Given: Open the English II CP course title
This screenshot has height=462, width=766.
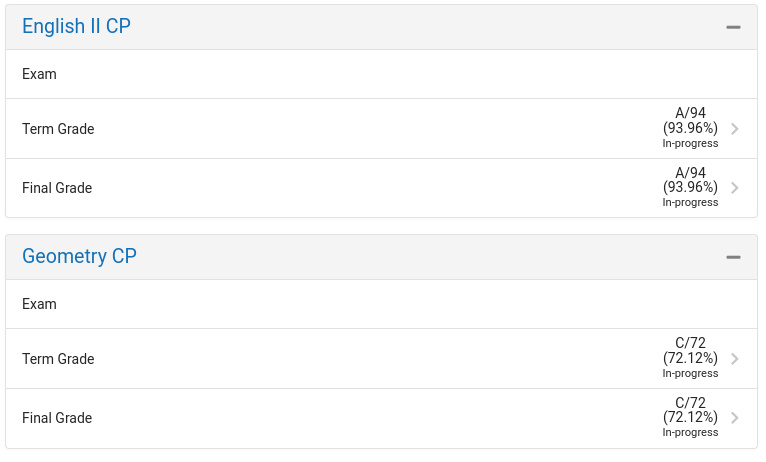Looking at the screenshot, I should (76, 26).
